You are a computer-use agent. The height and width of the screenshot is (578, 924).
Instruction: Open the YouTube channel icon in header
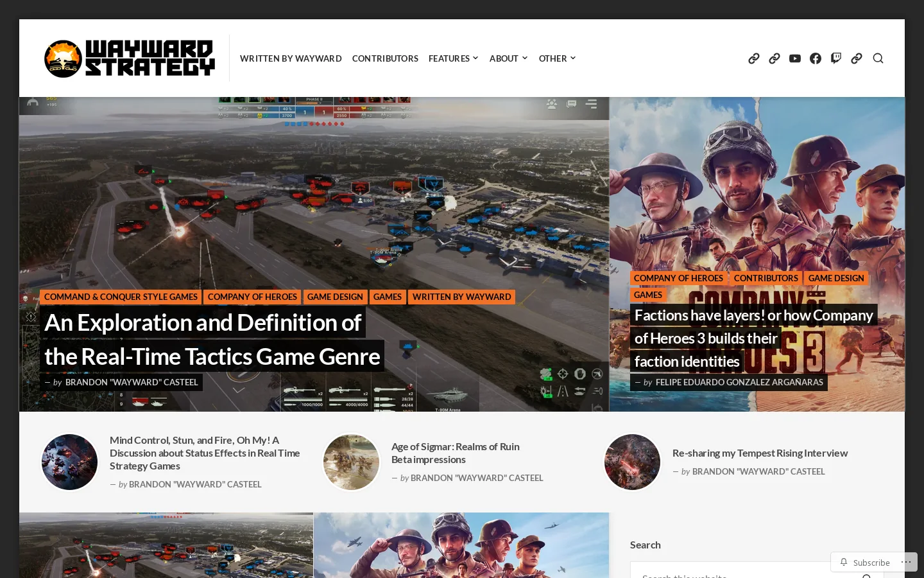[x=795, y=58]
